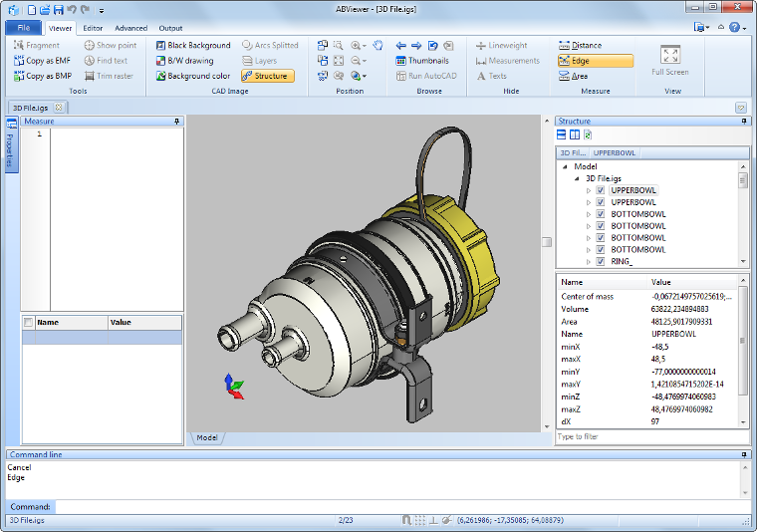Click the rotate view icon at top of Position group
The image size is (757, 532).
coord(323,46)
